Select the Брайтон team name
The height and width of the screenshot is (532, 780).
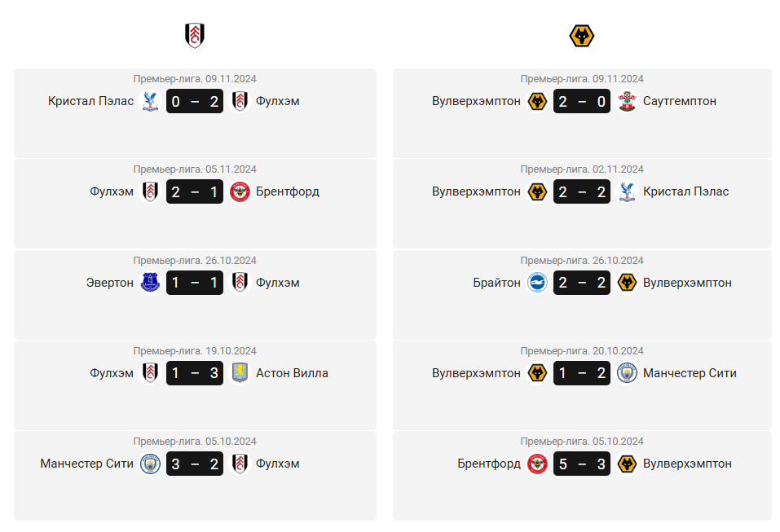click(x=496, y=283)
